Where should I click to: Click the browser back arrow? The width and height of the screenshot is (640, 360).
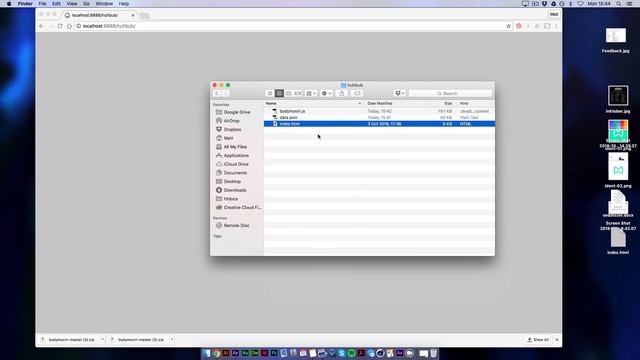41,26
